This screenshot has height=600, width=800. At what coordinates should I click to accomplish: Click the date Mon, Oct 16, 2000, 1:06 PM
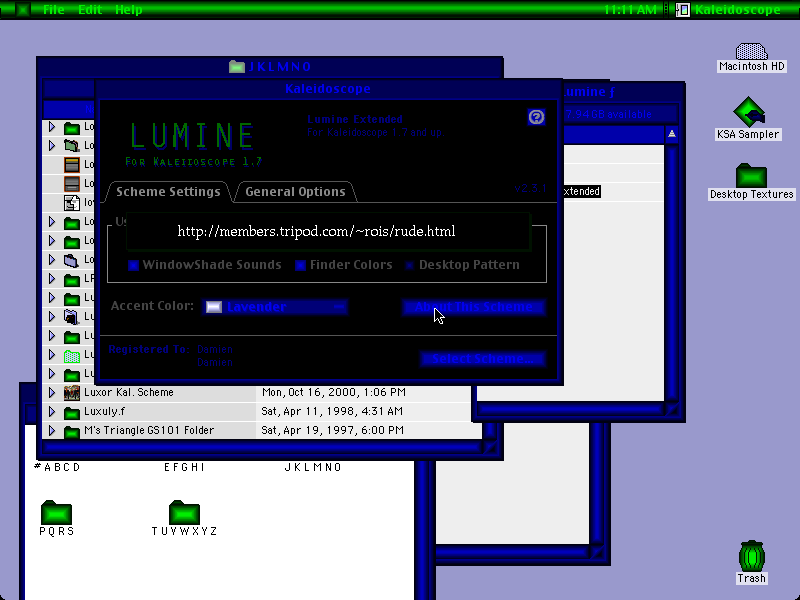[334, 392]
